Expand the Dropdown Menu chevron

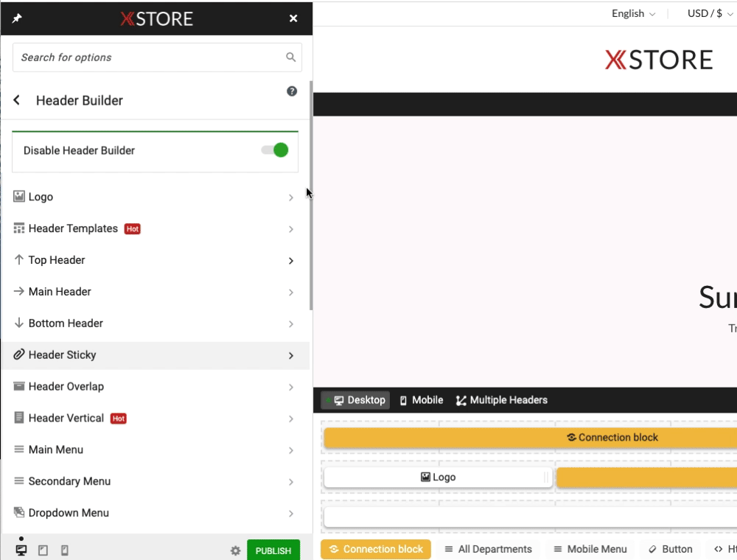pyautogui.click(x=291, y=514)
